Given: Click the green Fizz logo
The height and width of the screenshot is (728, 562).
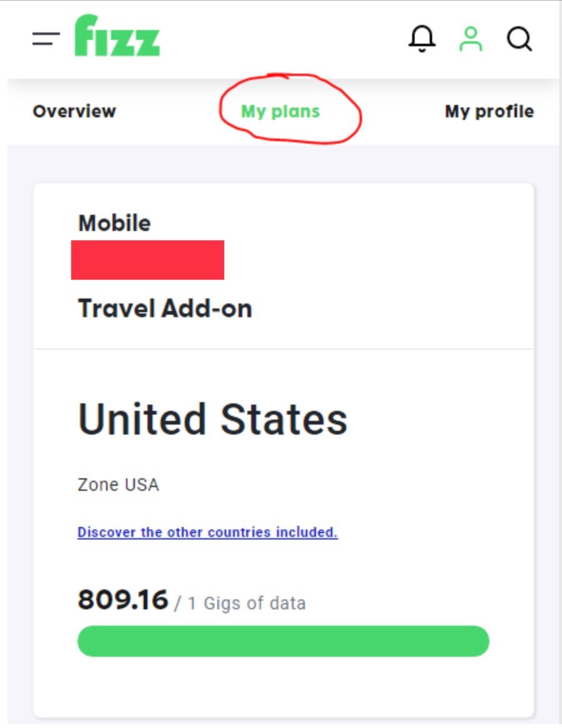Looking at the screenshot, I should 117,36.
